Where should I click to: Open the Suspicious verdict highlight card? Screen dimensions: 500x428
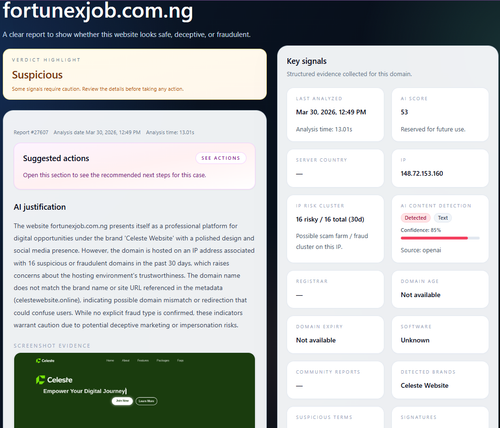[x=135, y=74]
